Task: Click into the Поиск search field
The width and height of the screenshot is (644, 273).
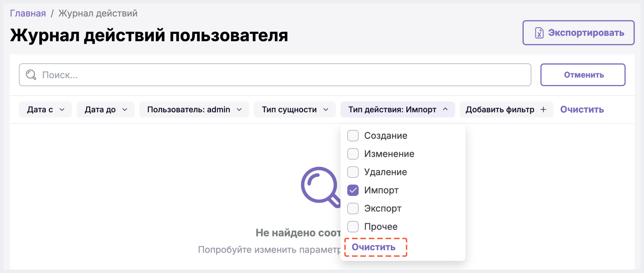Action: pos(275,75)
